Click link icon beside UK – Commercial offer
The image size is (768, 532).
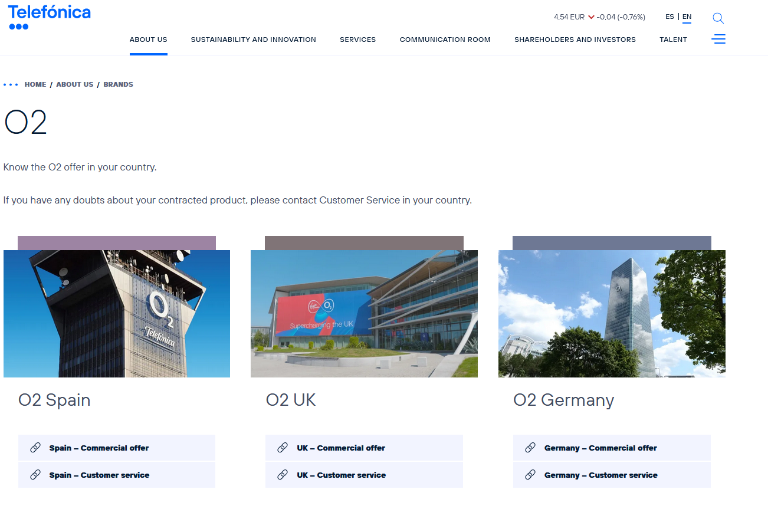tap(283, 448)
